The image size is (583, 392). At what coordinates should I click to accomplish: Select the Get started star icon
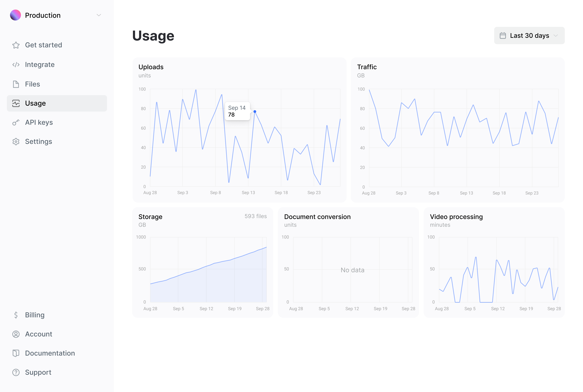(x=16, y=45)
